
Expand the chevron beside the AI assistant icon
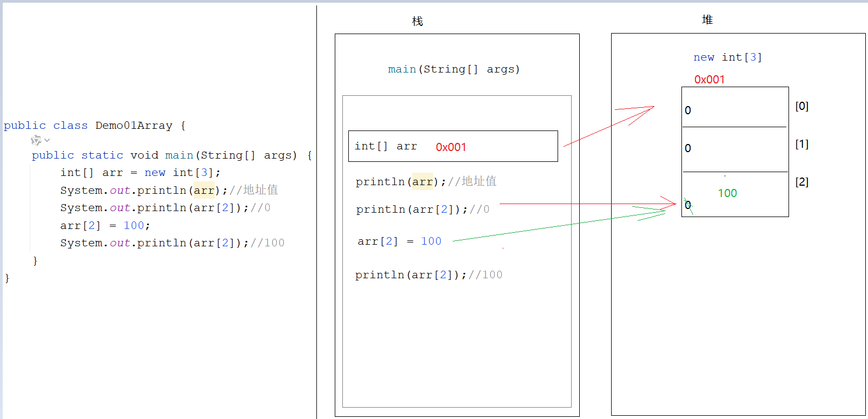point(47,141)
